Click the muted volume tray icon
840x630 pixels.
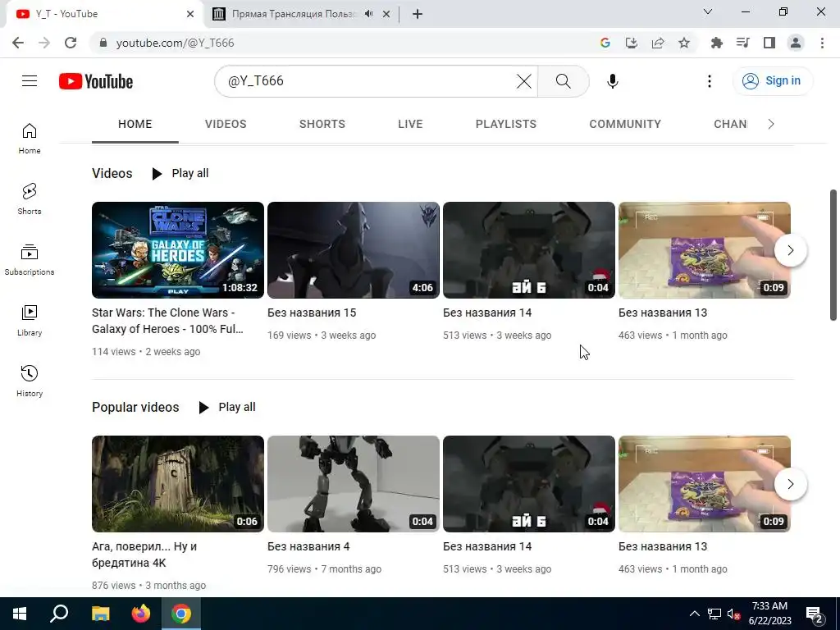(734, 614)
